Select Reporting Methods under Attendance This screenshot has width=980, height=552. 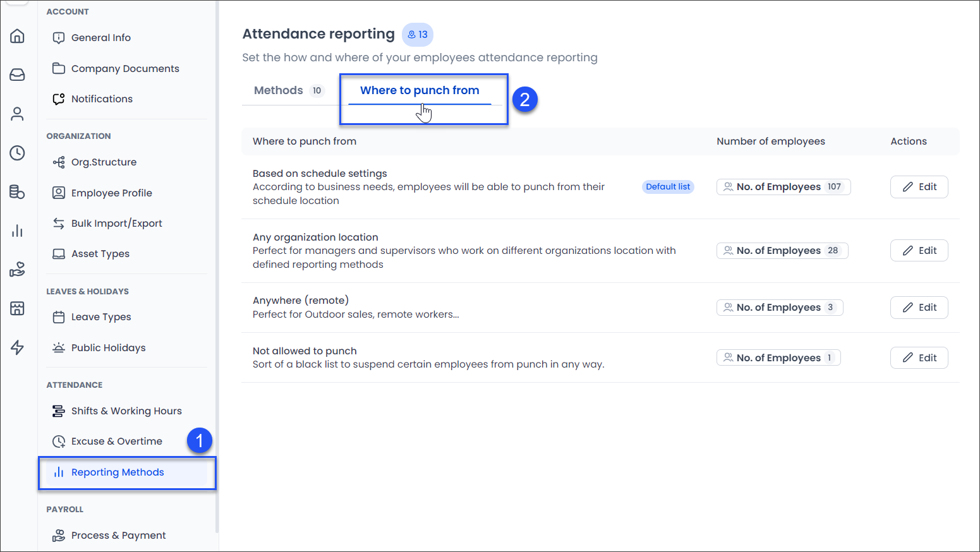[118, 472]
